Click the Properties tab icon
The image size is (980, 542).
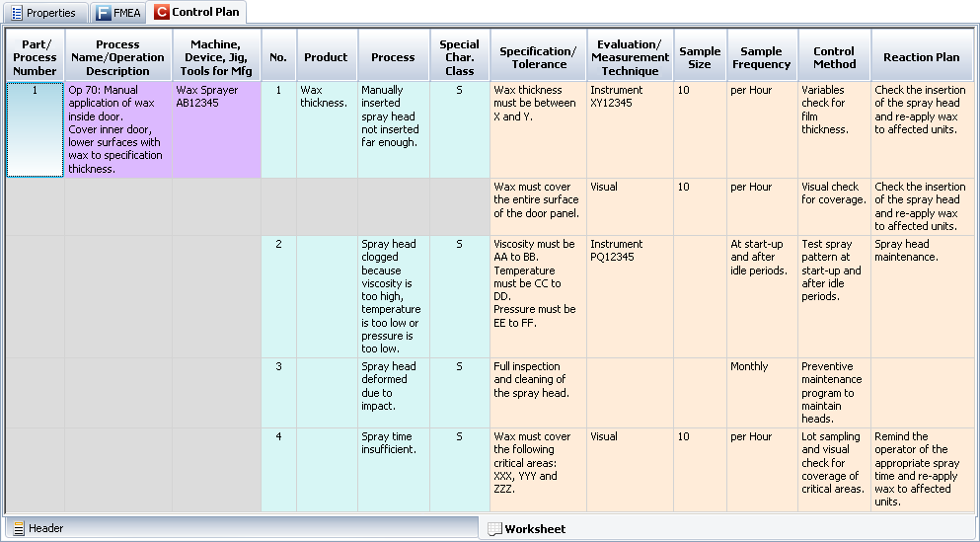click(16, 13)
